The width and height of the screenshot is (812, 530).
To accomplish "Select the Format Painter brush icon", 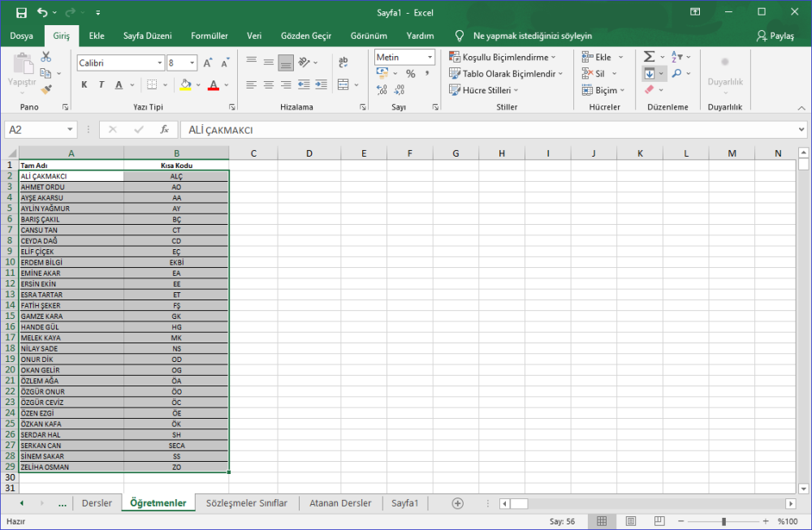I will (46, 89).
